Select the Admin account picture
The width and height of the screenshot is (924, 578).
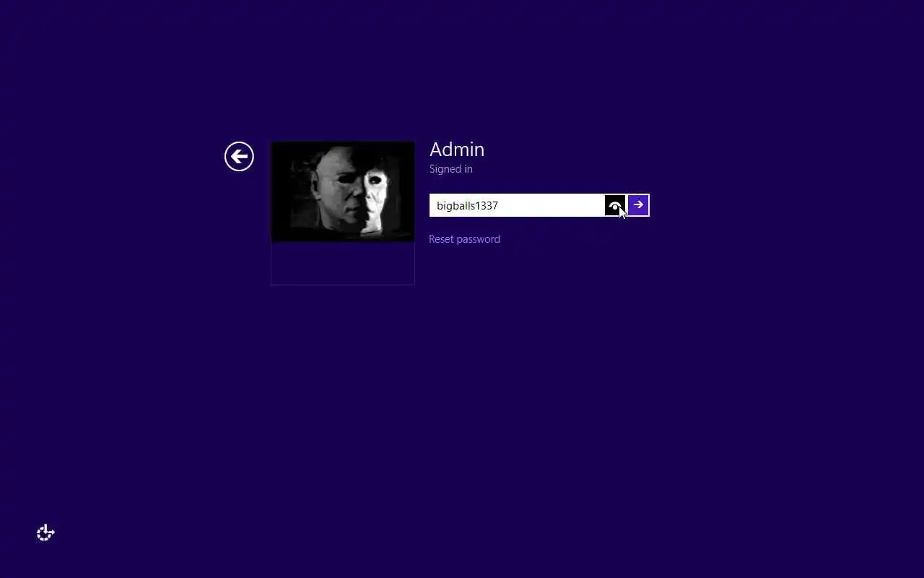[x=343, y=191]
